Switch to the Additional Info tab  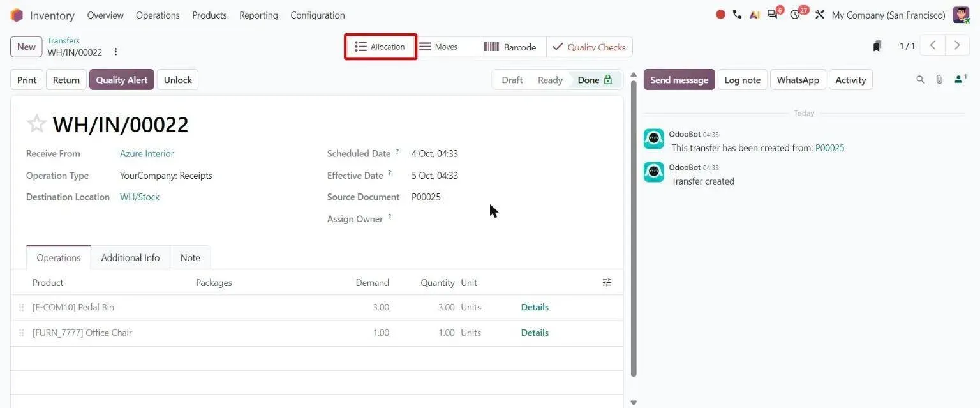(130, 257)
